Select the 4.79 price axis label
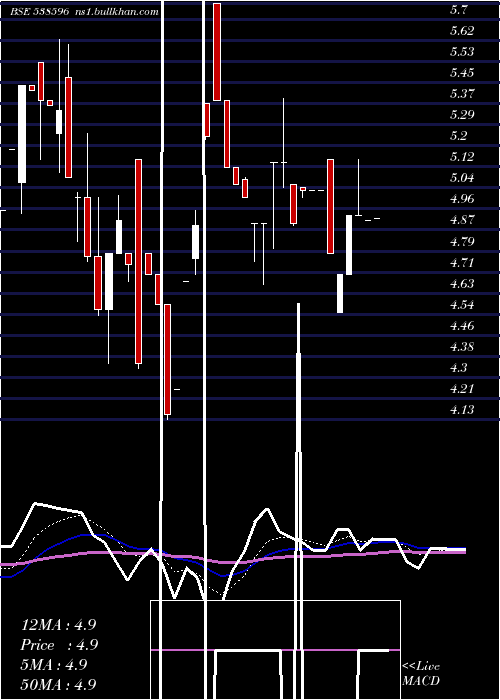The width and height of the screenshot is (500, 700). [462, 241]
